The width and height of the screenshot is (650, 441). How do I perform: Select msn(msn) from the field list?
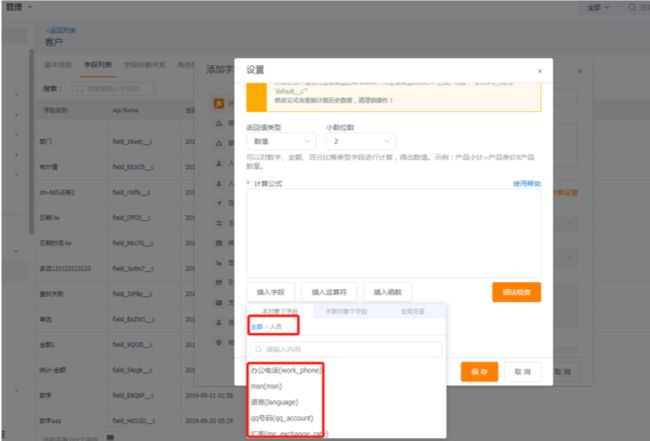266,386
